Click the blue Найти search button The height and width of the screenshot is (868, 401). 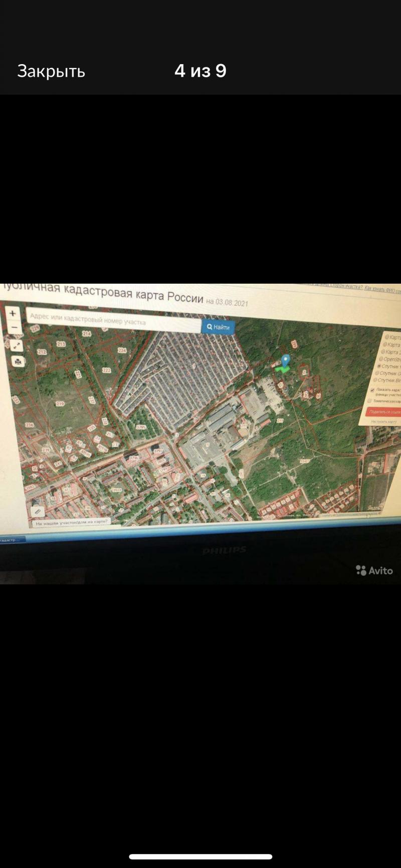(x=218, y=327)
